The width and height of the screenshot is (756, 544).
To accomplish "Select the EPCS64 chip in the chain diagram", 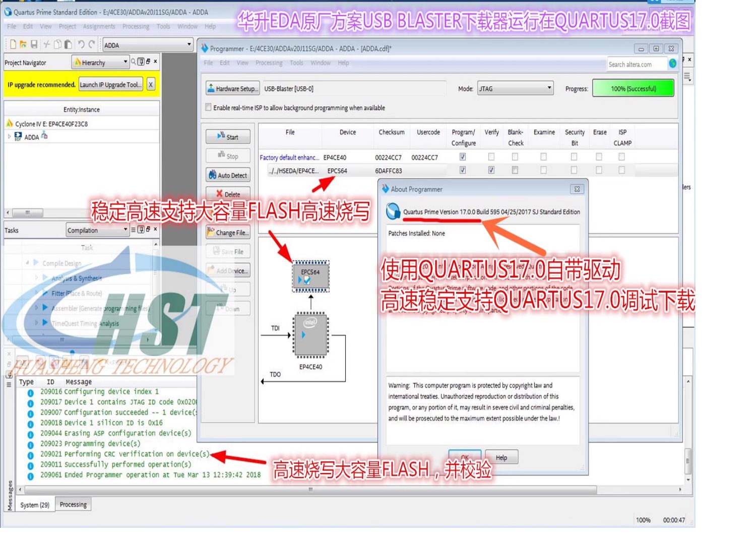I will 310,276.
